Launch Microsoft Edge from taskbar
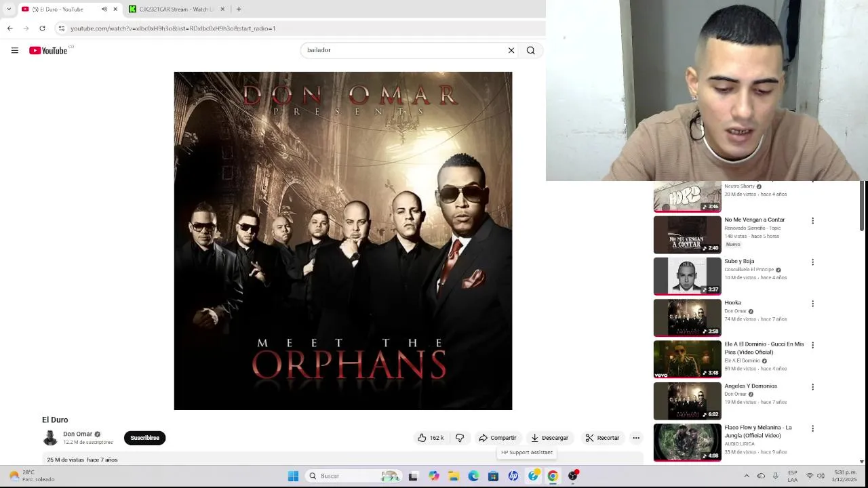Image resolution: width=868 pixels, height=488 pixels. point(473,476)
